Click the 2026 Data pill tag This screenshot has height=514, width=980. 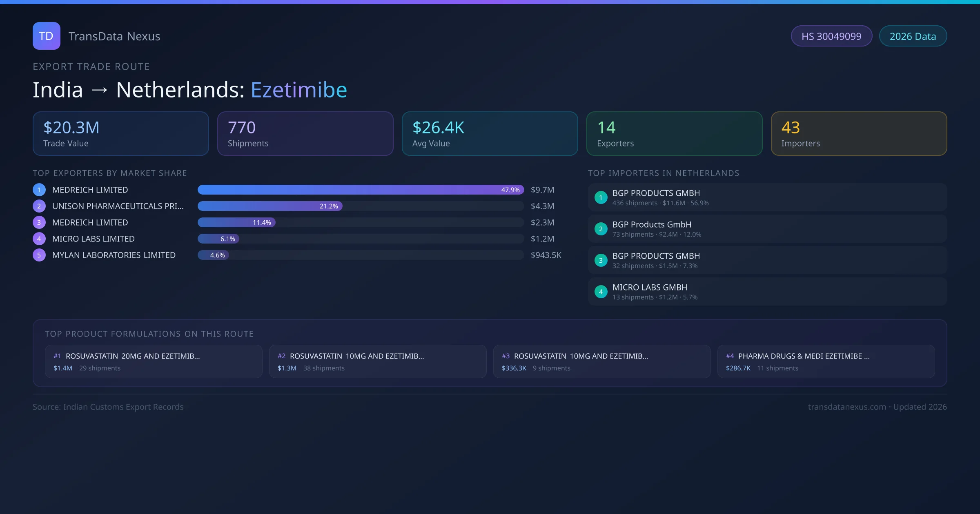(913, 36)
